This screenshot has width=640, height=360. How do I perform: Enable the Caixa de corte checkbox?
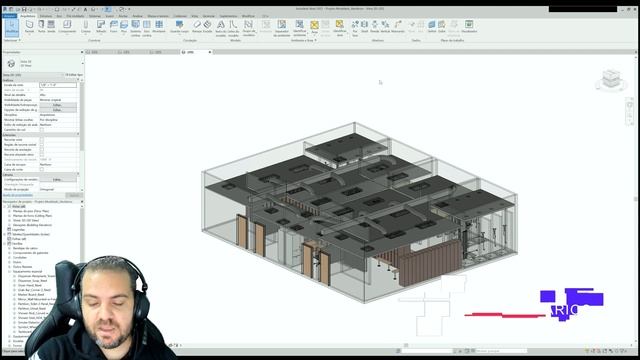click(42, 169)
